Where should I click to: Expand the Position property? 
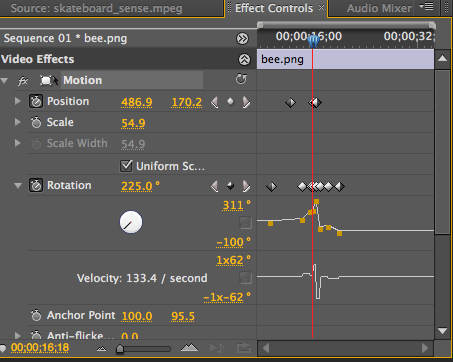click(x=18, y=101)
